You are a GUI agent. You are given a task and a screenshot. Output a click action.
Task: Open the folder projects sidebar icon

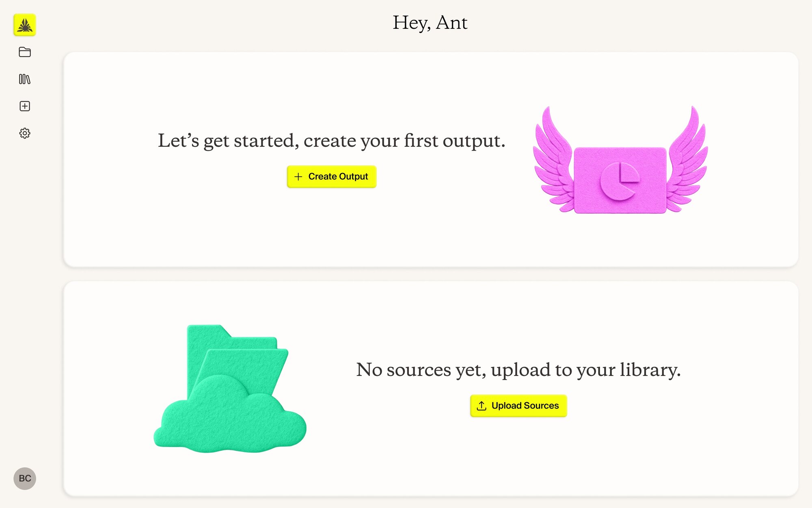tap(25, 52)
